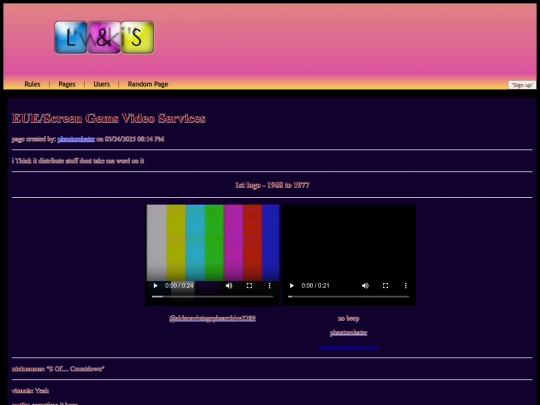Click the 1st logo - 1968 to 1977 heading
The image size is (540, 405).
tap(272, 185)
